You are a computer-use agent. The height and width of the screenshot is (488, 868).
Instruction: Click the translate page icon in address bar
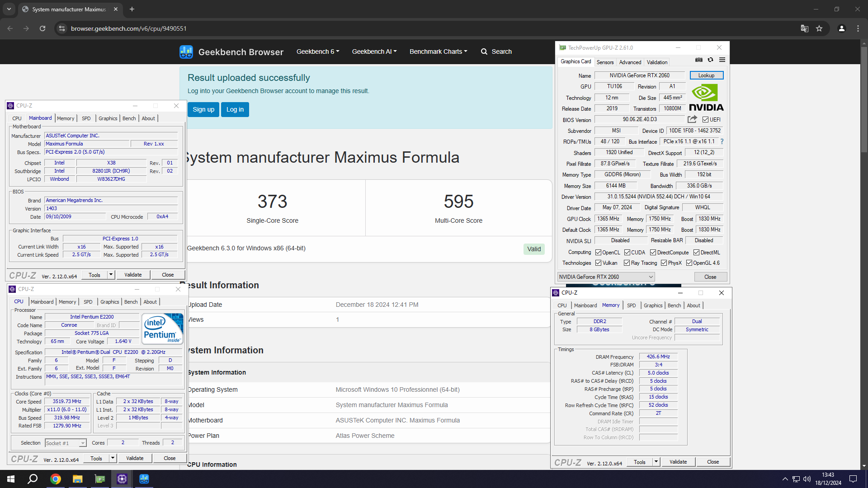(x=804, y=28)
